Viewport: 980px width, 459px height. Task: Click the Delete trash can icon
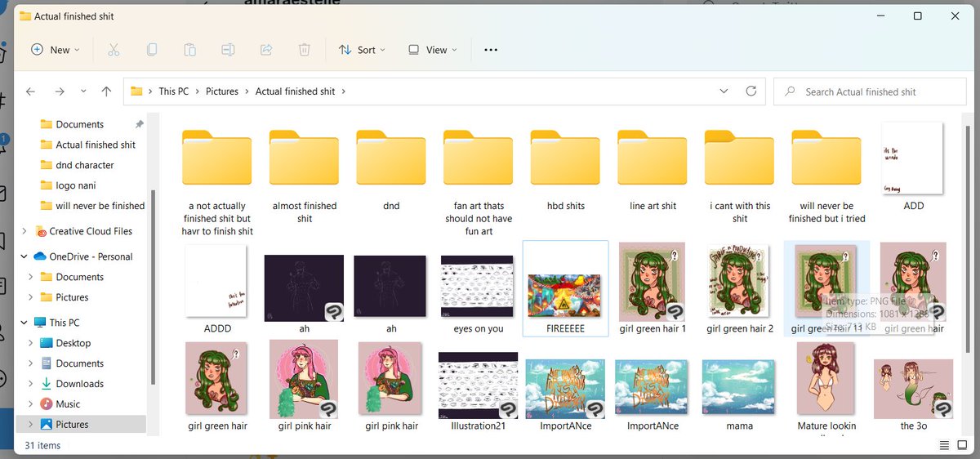[304, 50]
